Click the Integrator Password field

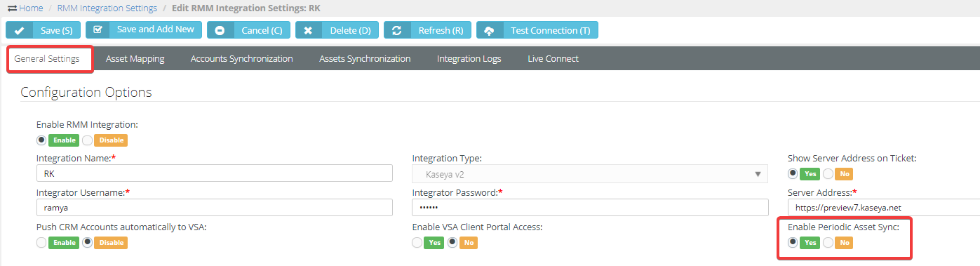tap(590, 207)
